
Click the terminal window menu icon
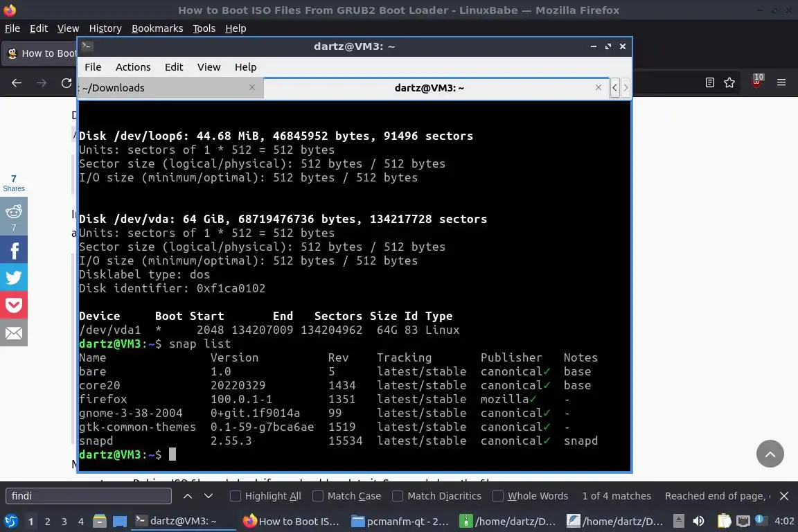[87, 46]
